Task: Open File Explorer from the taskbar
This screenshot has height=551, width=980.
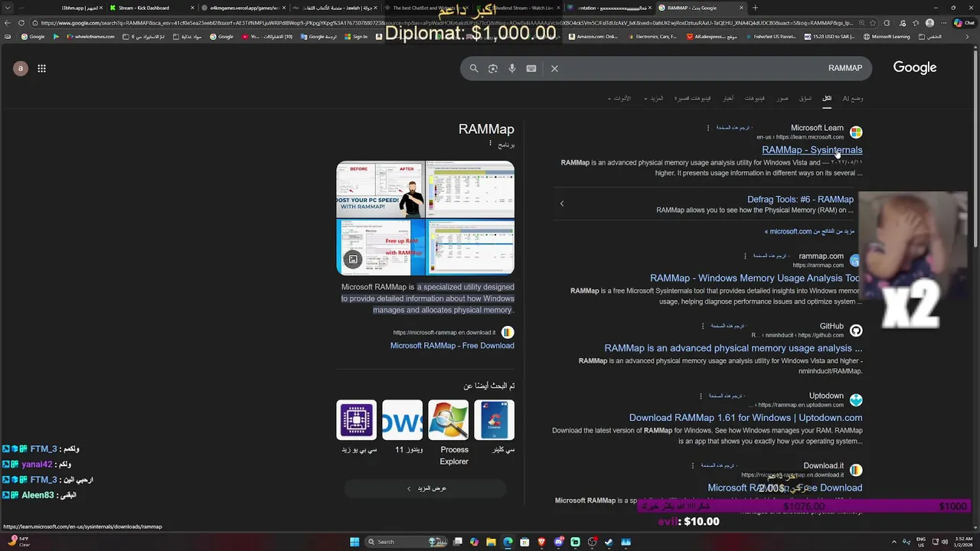Action: [x=491, y=542]
